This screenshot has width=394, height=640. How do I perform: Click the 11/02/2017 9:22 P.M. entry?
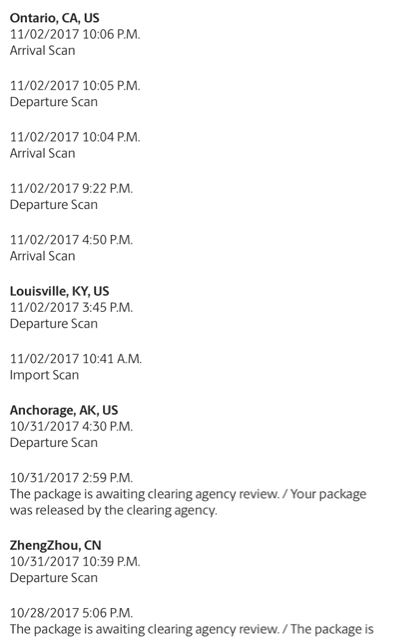click(71, 189)
